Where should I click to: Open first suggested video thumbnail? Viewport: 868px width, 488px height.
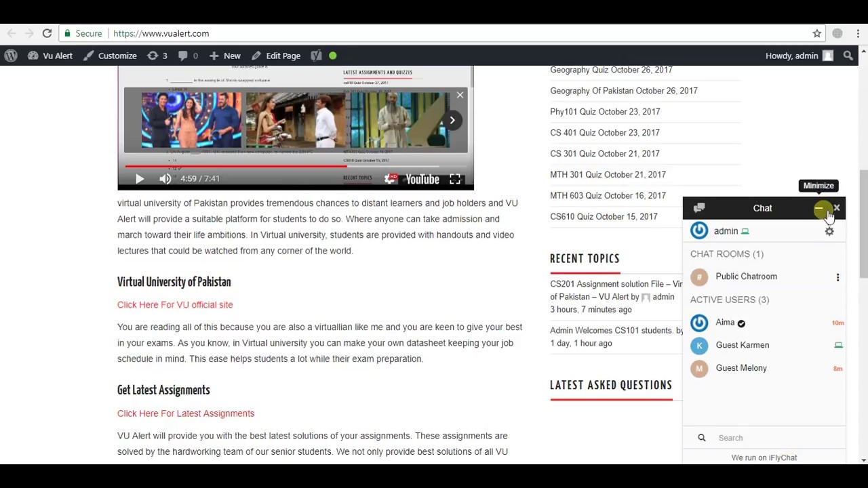[x=191, y=120]
